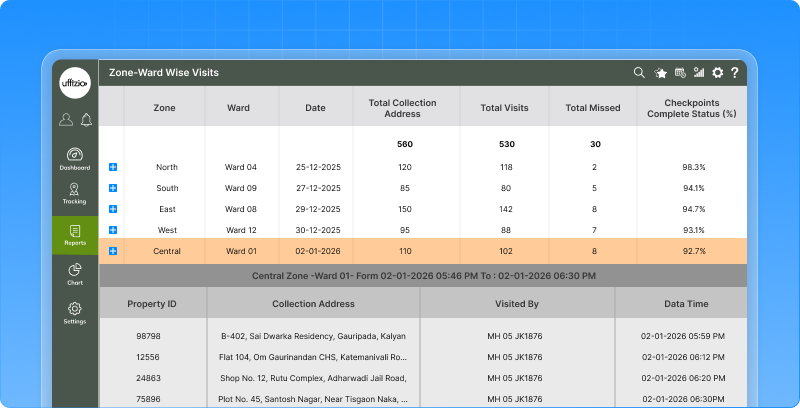The height and width of the screenshot is (408, 800).
Task: Collapse the Central zone row
Action: [x=112, y=251]
